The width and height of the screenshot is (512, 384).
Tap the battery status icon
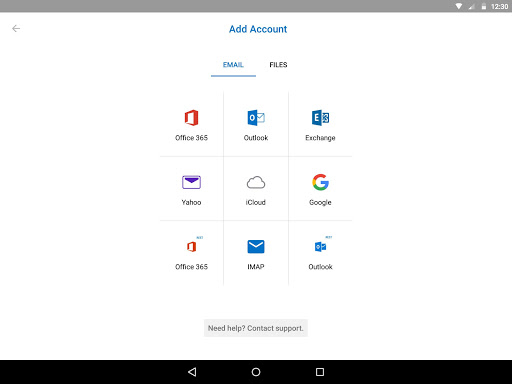pos(484,6)
